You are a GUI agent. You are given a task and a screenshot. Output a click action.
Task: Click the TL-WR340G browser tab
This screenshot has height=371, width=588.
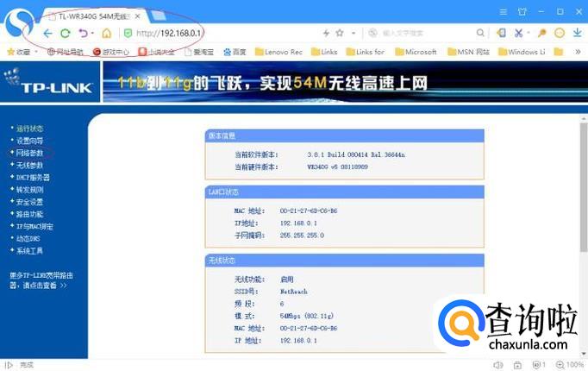pos(96,16)
